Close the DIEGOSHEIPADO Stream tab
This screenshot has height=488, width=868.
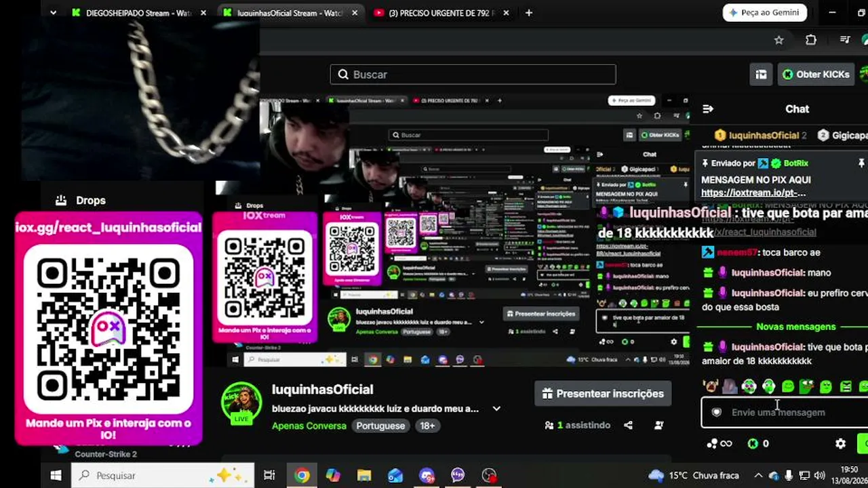click(203, 13)
